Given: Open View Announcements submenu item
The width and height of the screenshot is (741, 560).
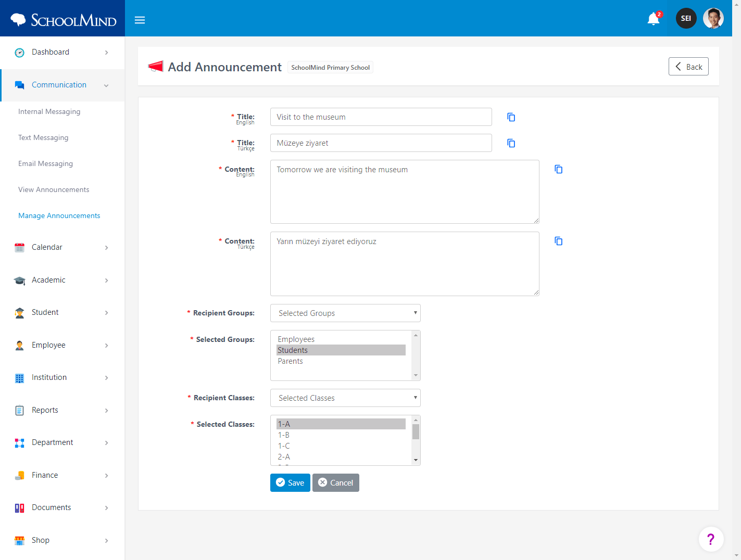Looking at the screenshot, I should [54, 189].
